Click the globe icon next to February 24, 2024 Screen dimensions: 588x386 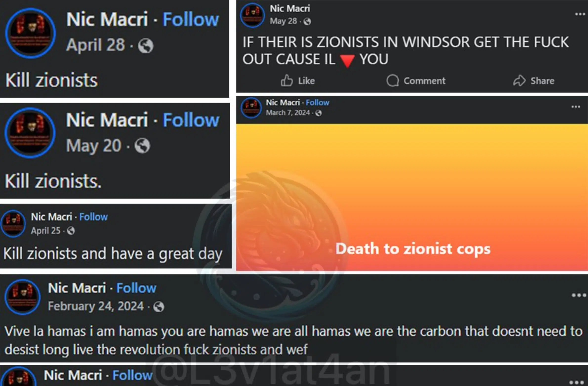[158, 307]
